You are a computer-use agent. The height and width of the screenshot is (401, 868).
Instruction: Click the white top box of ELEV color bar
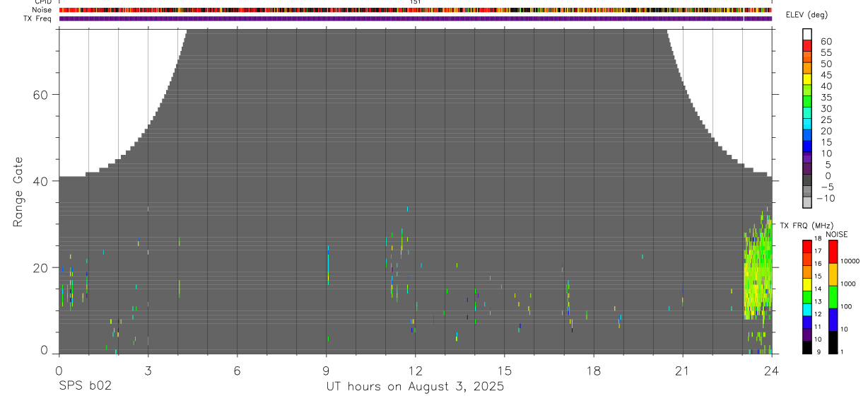807,34
